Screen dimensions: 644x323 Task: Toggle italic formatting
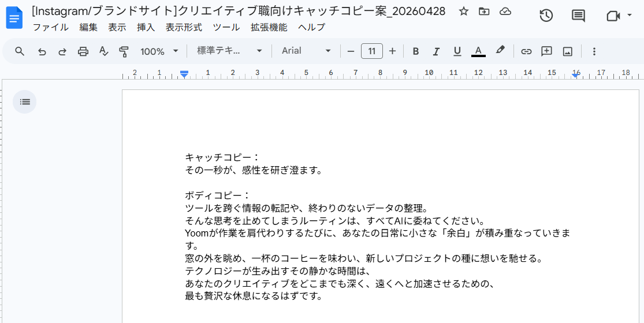pos(436,51)
